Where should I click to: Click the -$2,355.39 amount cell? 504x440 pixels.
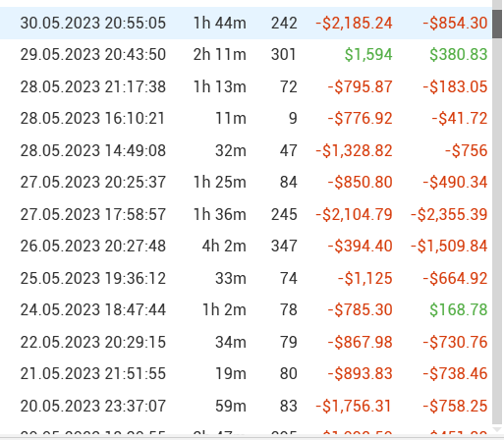coord(449,214)
